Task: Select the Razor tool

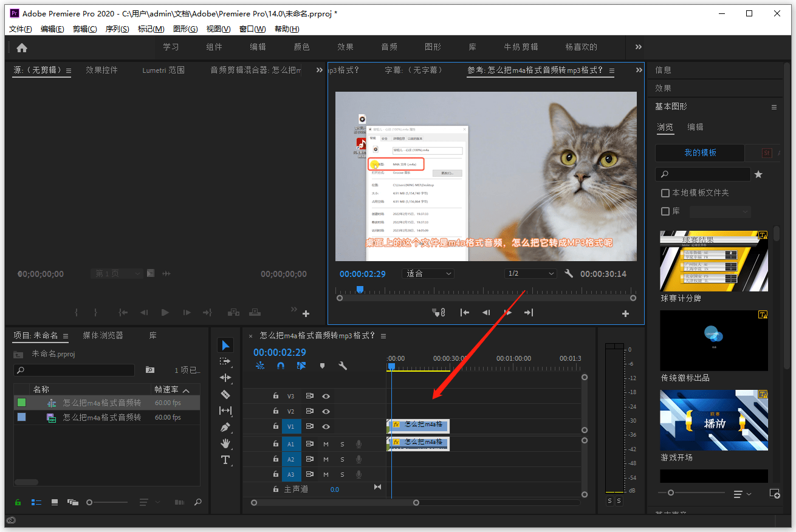Action: coord(225,394)
